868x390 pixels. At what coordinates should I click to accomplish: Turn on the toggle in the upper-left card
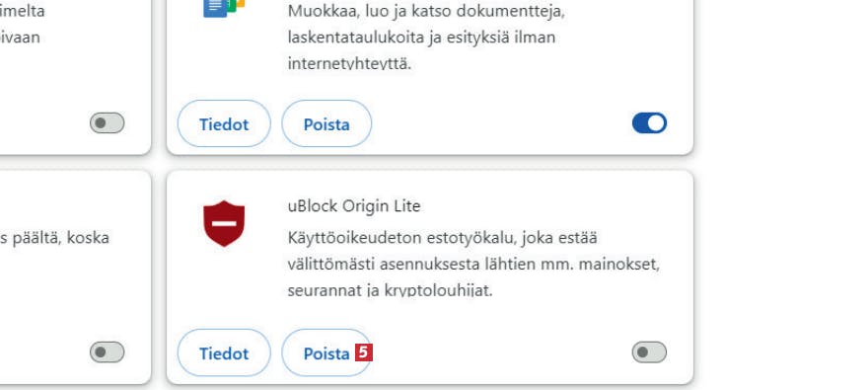pos(108,123)
